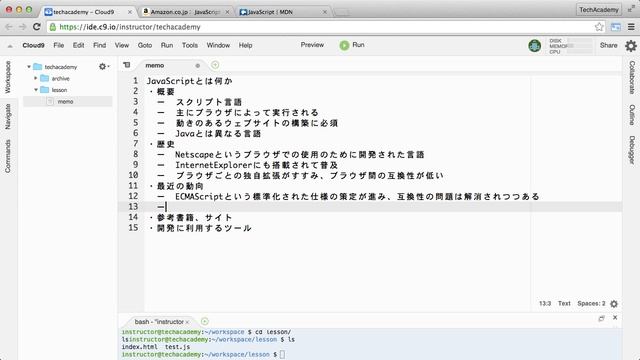Toggle the Navigate side panel
Screen dimensions: 640x360
tap(8, 116)
